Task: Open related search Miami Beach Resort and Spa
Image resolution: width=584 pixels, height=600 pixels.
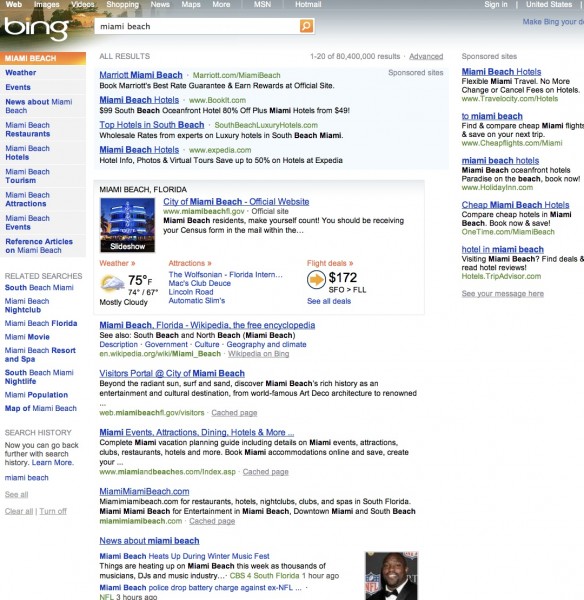Action: 40,355
